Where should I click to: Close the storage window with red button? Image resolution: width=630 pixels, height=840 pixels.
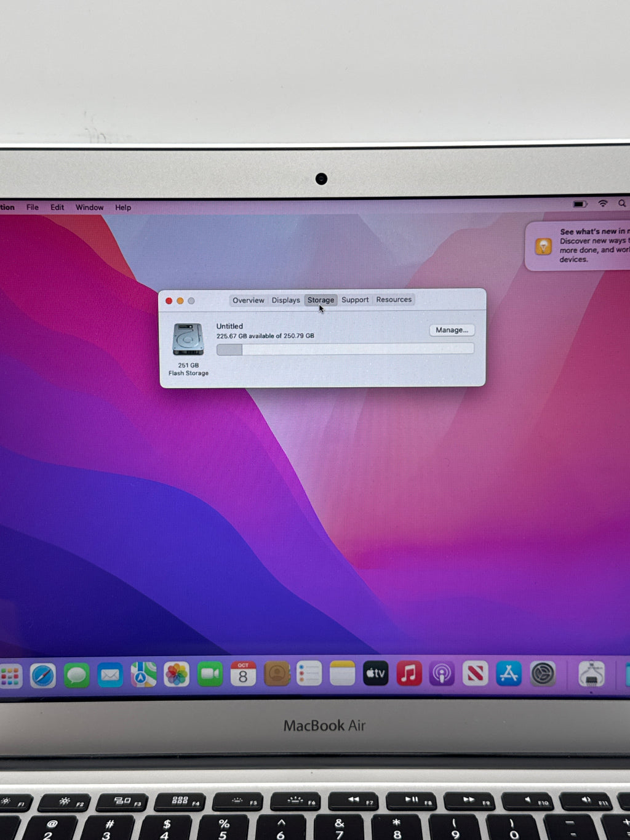coord(169,301)
